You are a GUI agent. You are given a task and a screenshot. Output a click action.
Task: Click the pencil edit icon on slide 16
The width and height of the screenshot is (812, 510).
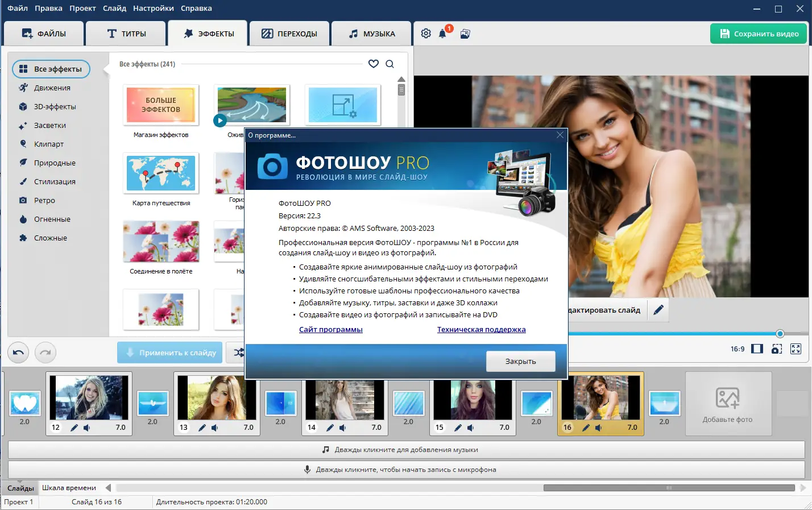click(x=586, y=428)
